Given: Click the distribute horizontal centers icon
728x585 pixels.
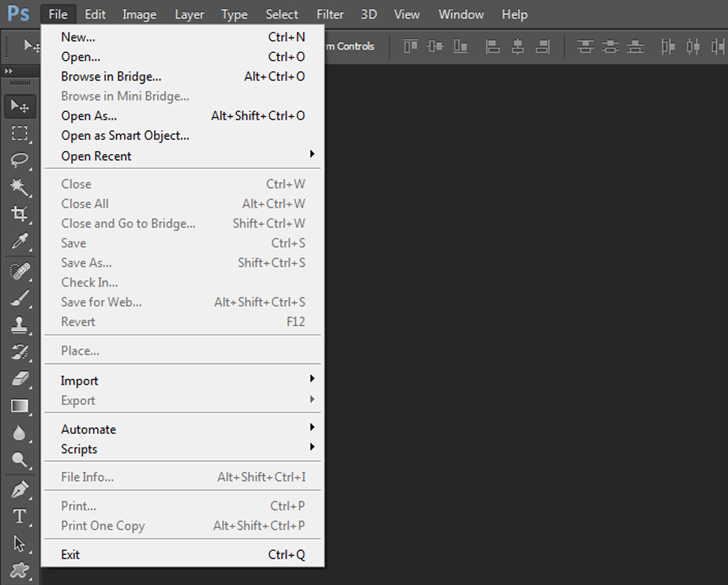Looking at the screenshot, I should (x=693, y=47).
